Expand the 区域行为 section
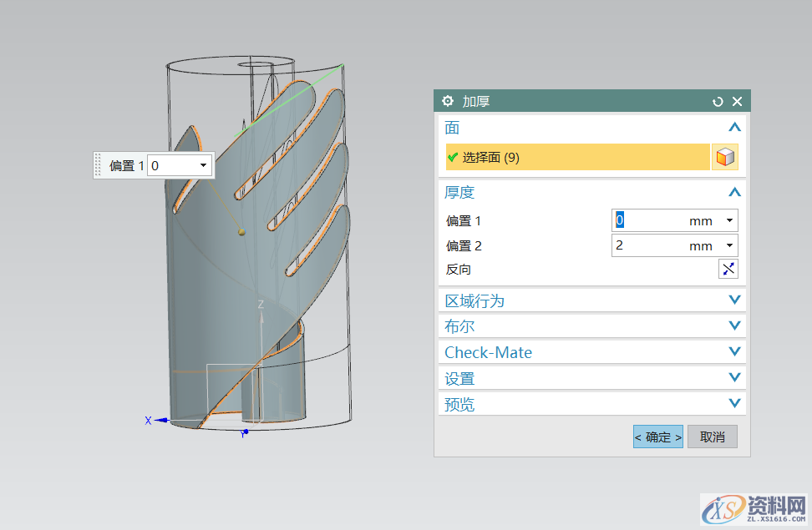 (x=734, y=300)
